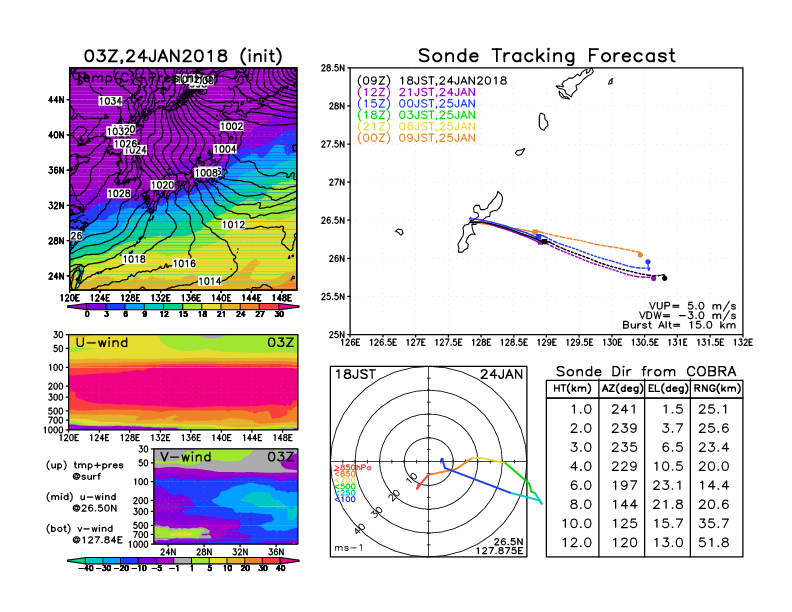Click the "(mid) u-wind @26.50N" caption

[81, 502]
